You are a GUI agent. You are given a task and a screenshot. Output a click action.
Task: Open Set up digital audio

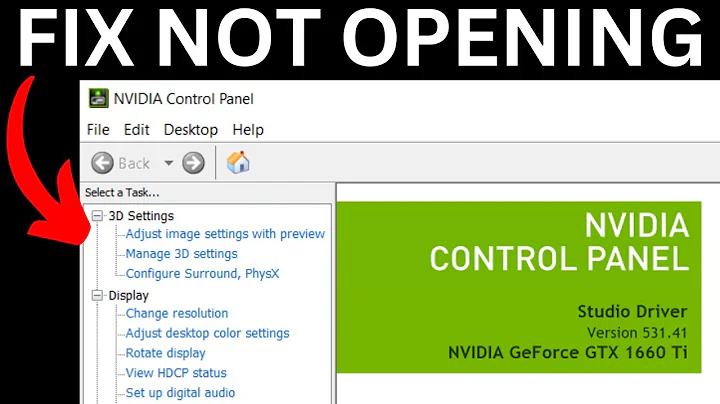180,393
